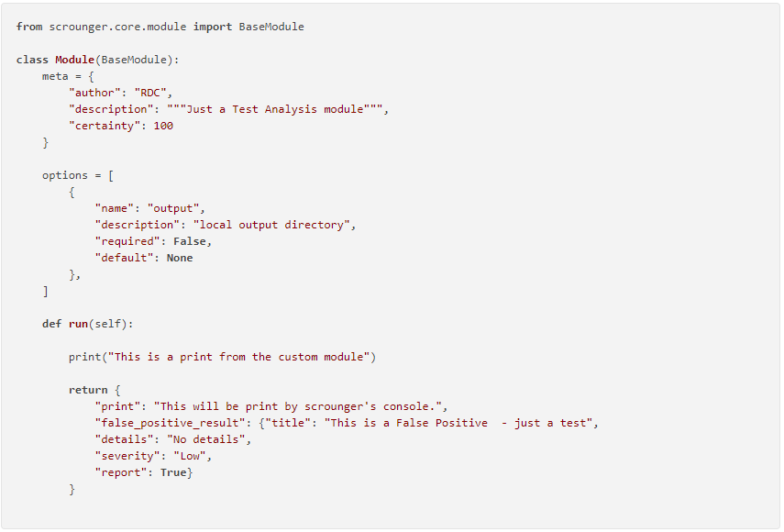The image size is (784, 532).
Task: Click the "return" keyword
Action: pos(88,390)
